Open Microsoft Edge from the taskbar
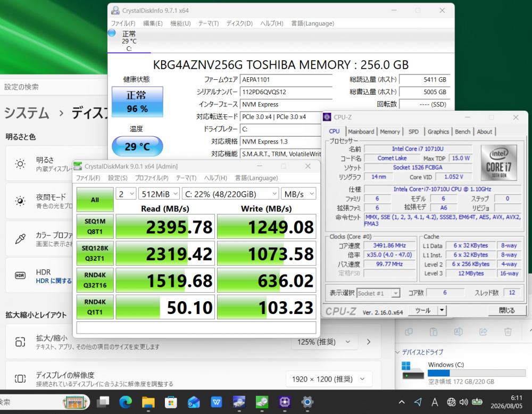Viewport: 532px width, 414px height. [126, 402]
